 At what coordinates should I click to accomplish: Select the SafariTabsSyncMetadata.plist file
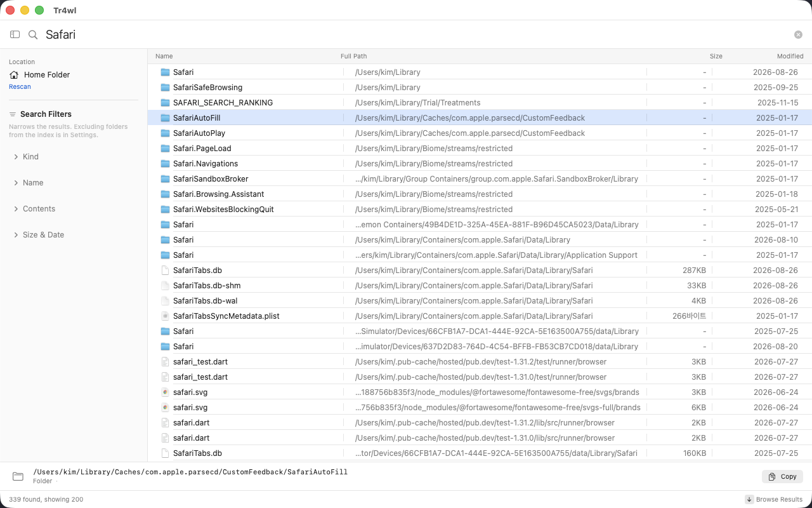(480, 316)
